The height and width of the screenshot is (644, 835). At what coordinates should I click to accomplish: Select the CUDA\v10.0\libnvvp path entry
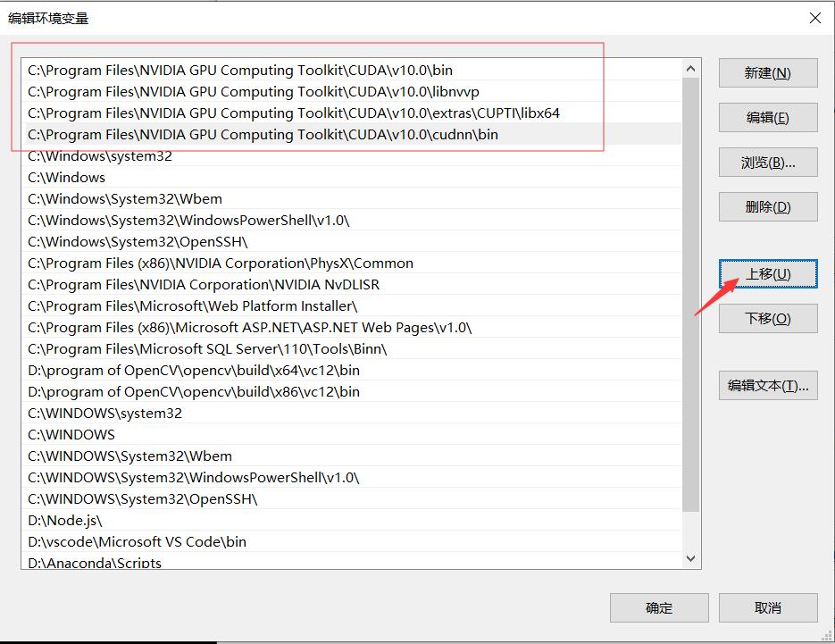point(352,91)
